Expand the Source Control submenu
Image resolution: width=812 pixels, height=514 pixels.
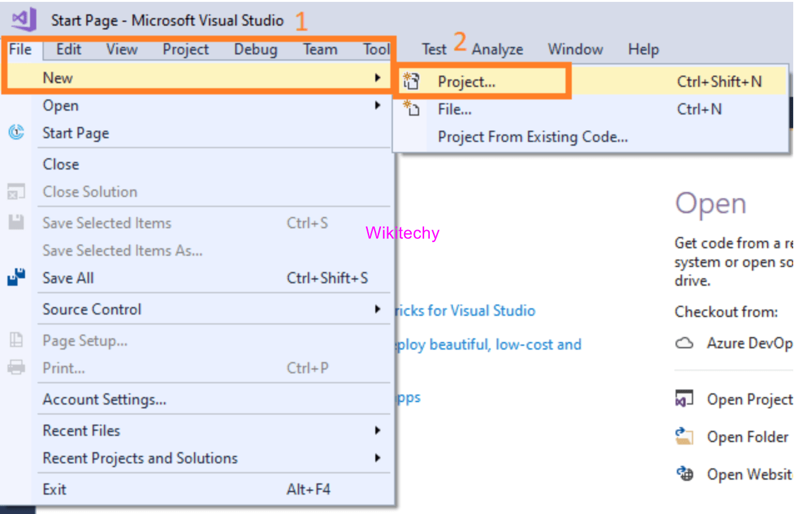click(x=378, y=309)
